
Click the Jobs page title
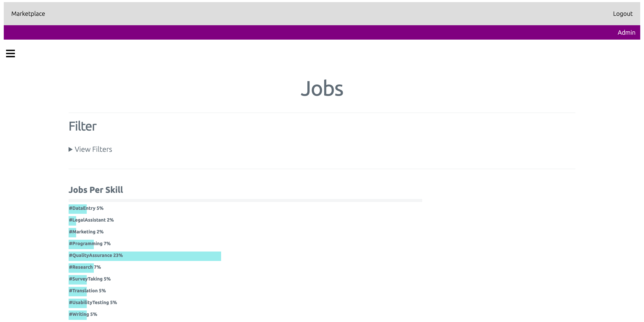click(322, 88)
